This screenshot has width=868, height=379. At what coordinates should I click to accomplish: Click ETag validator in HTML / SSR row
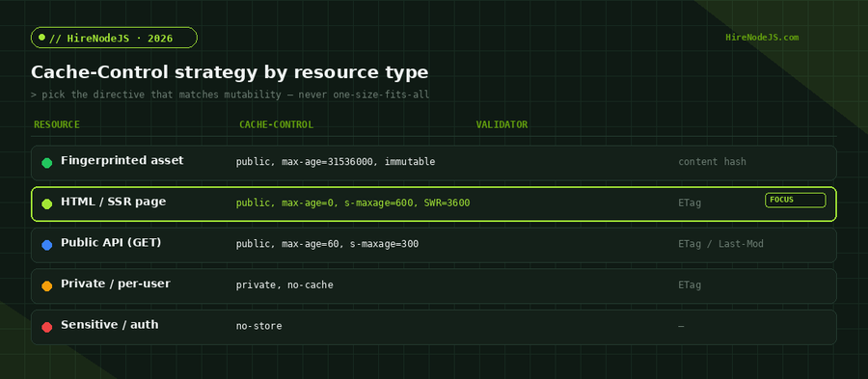(690, 203)
